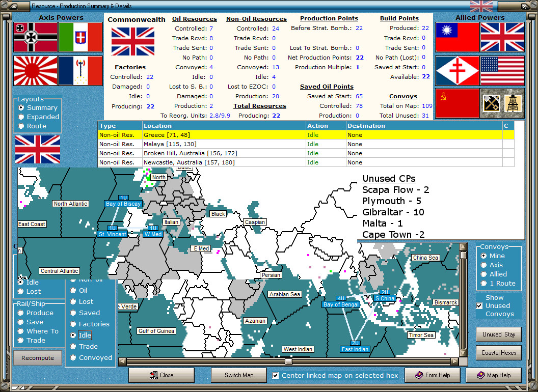
Task: Click the Location column header
Action: (x=224, y=126)
